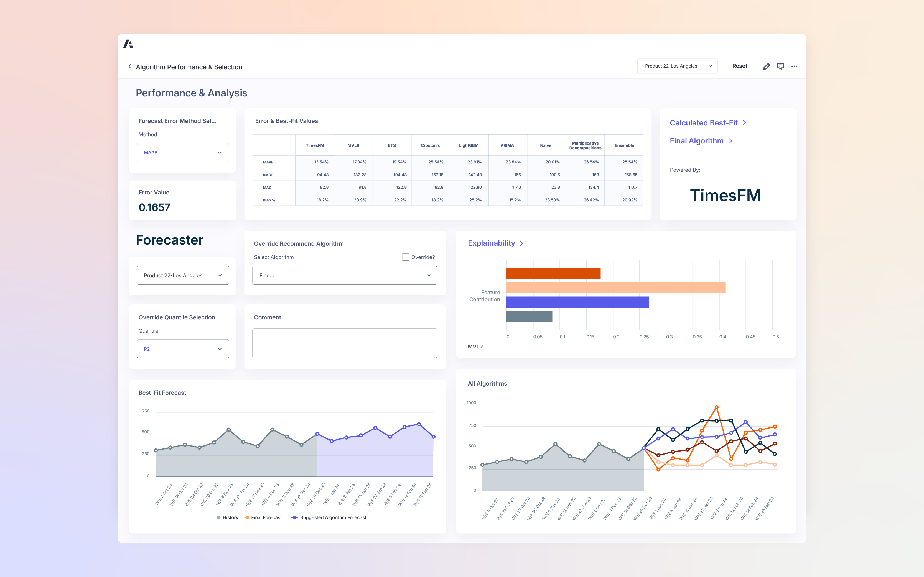Image resolution: width=924 pixels, height=577 pixels.
Task: Click the chevron next to Explainability
Action: (521, 243)
